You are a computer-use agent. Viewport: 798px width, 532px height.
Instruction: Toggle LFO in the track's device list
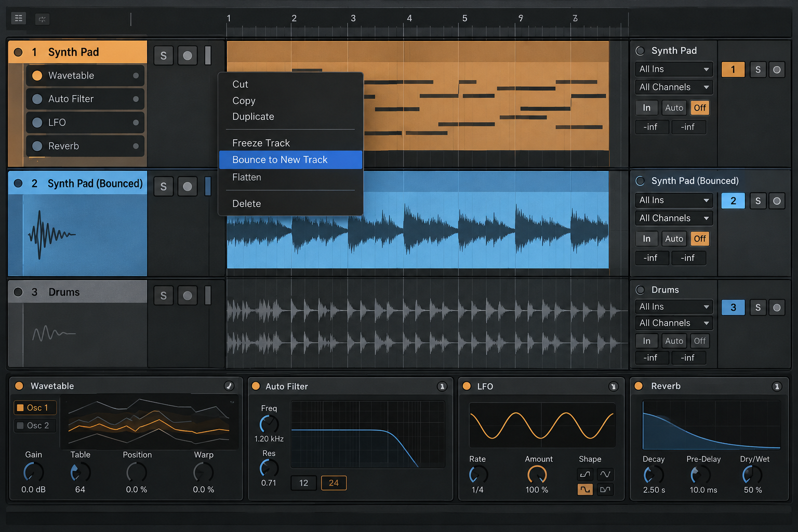(x=37, y=123)
